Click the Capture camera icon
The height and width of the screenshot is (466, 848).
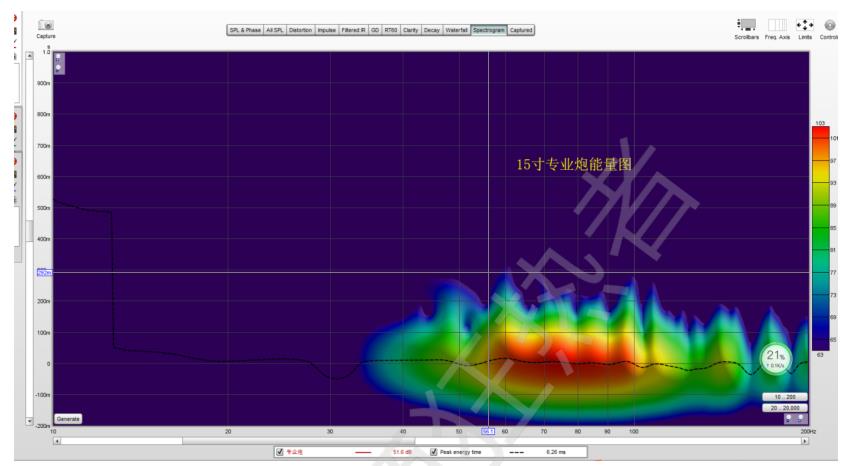click(46, 25)
